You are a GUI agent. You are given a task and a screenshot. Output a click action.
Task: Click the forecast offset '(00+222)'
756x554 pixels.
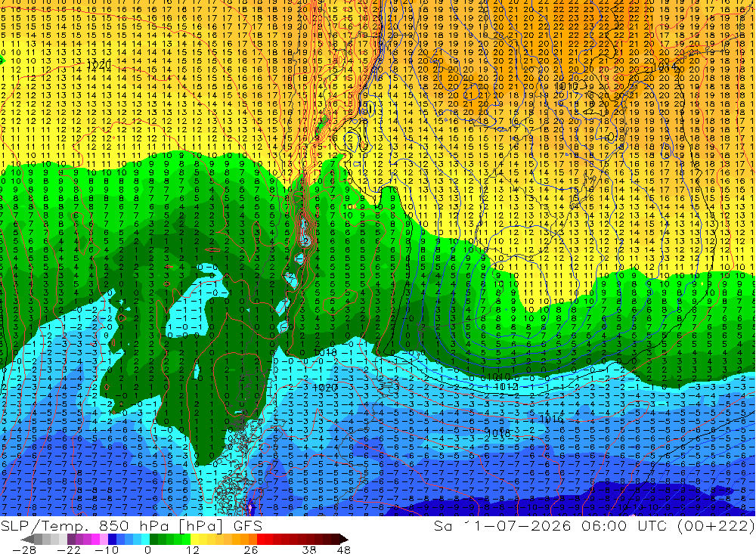click(x=715, y=525)
